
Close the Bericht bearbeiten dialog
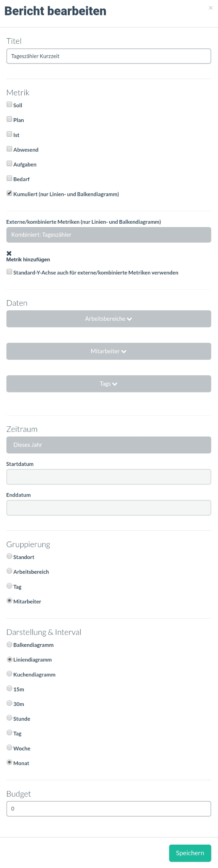point(211,8)
